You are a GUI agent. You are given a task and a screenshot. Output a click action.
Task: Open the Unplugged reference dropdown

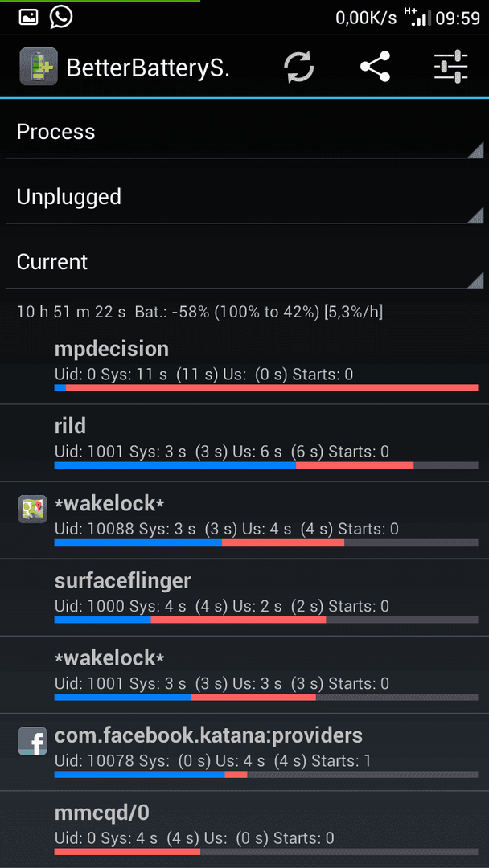click(244, 197)
